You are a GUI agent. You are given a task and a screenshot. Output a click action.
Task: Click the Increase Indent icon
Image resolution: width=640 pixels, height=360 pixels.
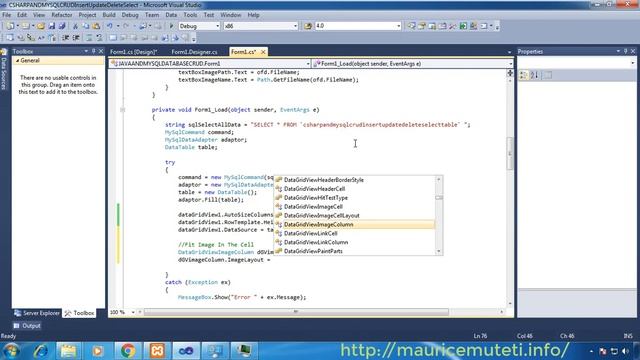[x=76, y=38]
